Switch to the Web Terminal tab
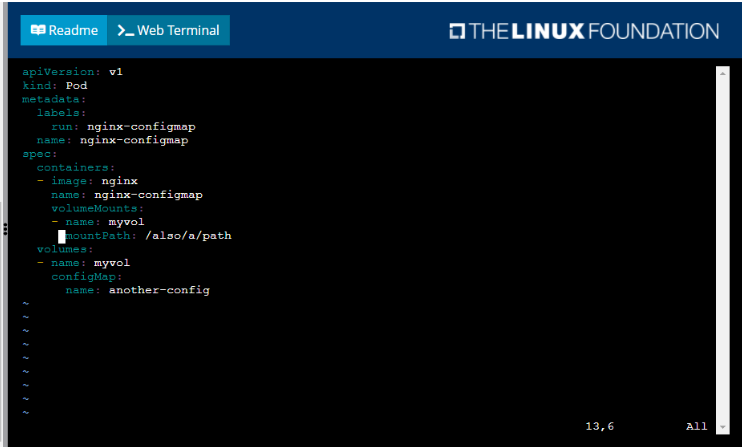Image resolution: width=742 pixels, height=447 pixels. click(168, 30)
